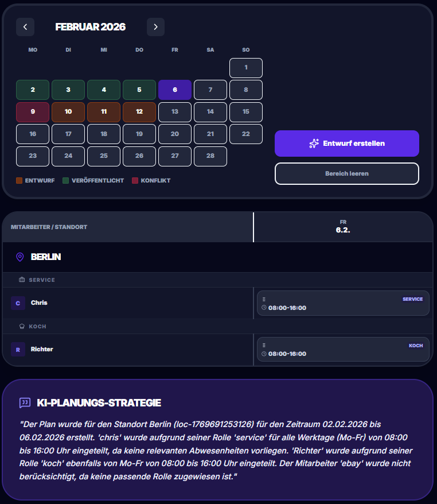This screenshot has width=437, height=504.
Task: Click Chris's avatar badge
Action: [18, 303]
